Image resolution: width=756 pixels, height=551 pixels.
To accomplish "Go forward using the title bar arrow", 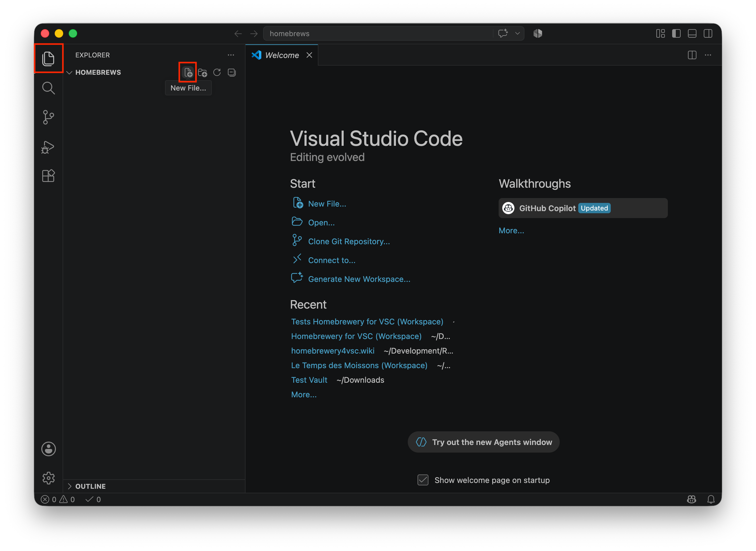I will pos(254,34).
